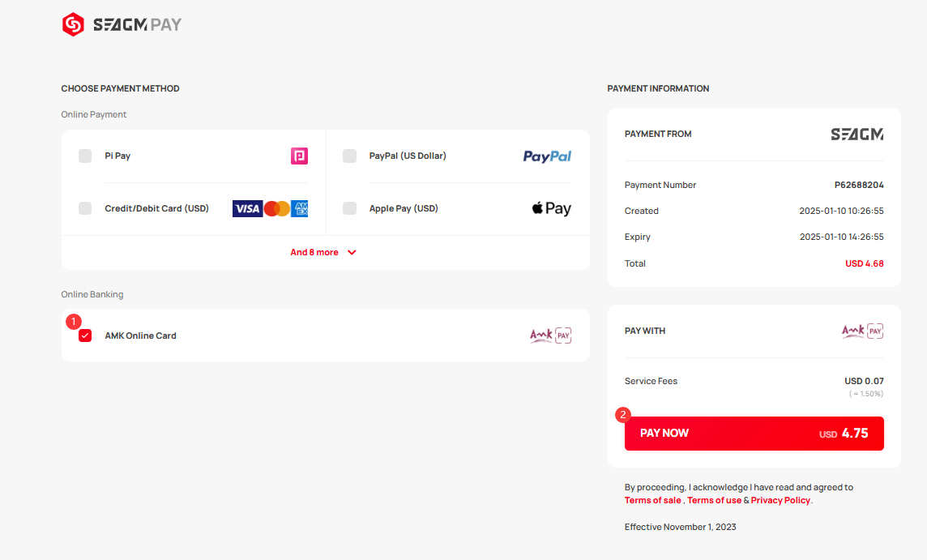The width and height of the screenshot is (927, 560).
Task: Click the Apple Pay logo
Action: (551, 208)
